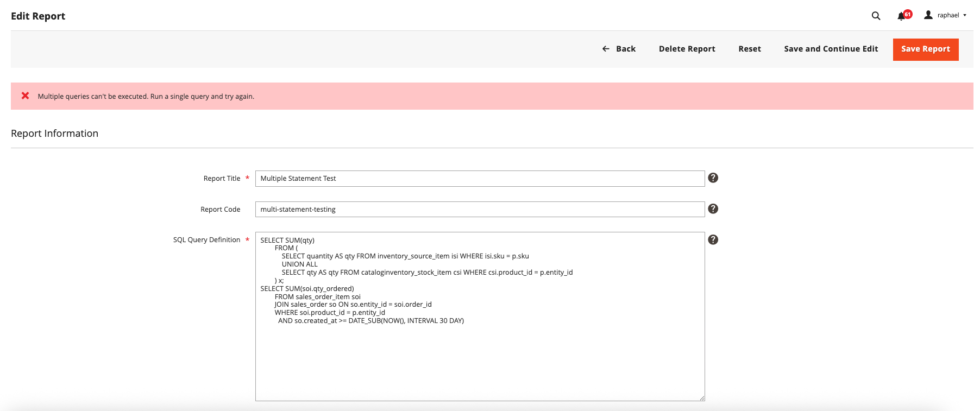Click the Report Information section heading
Screen dimensions: 980x411
[x=54, y=134]
